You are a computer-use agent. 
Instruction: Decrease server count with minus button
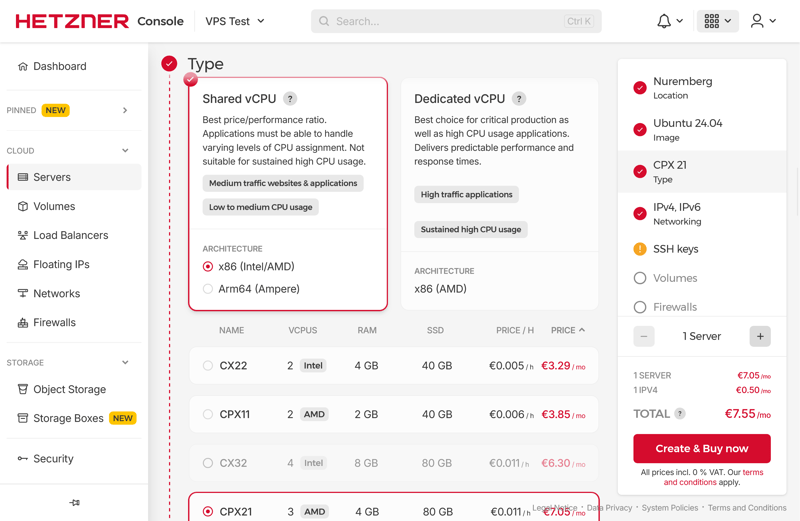pyautogui.click(x=644, y=336)
